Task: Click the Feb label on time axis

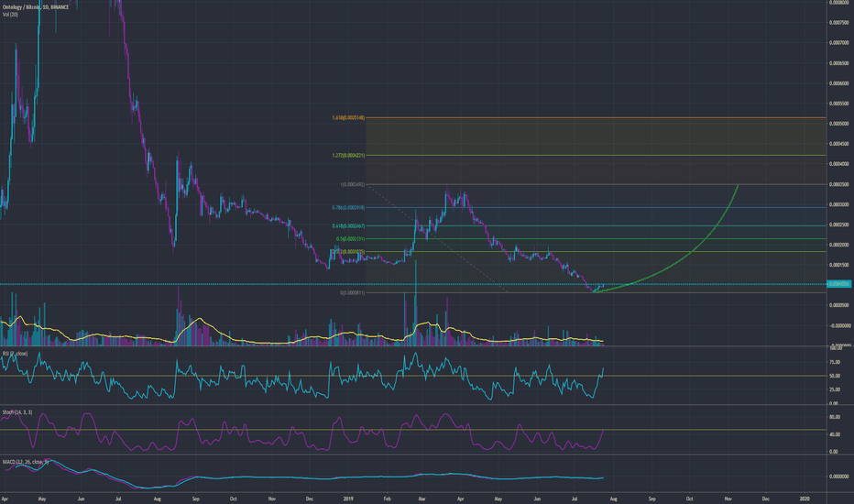Action: coord(388,499)
